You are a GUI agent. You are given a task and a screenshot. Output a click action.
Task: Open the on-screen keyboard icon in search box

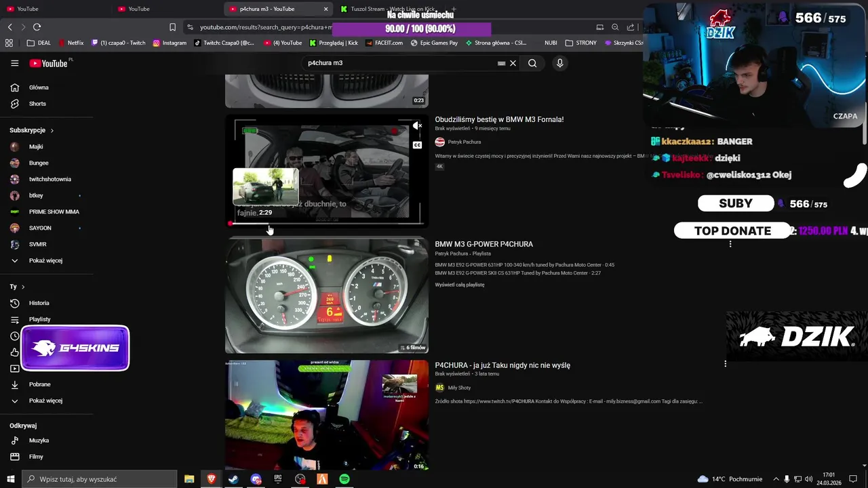point(501,63)
